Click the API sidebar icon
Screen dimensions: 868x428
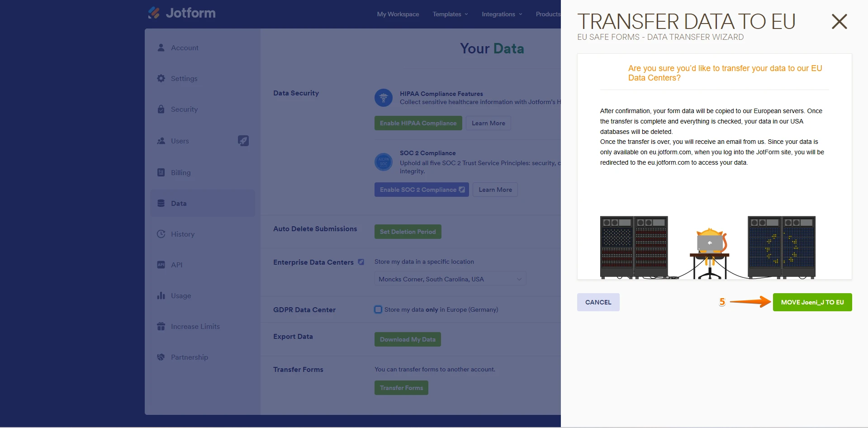[161, 265]
